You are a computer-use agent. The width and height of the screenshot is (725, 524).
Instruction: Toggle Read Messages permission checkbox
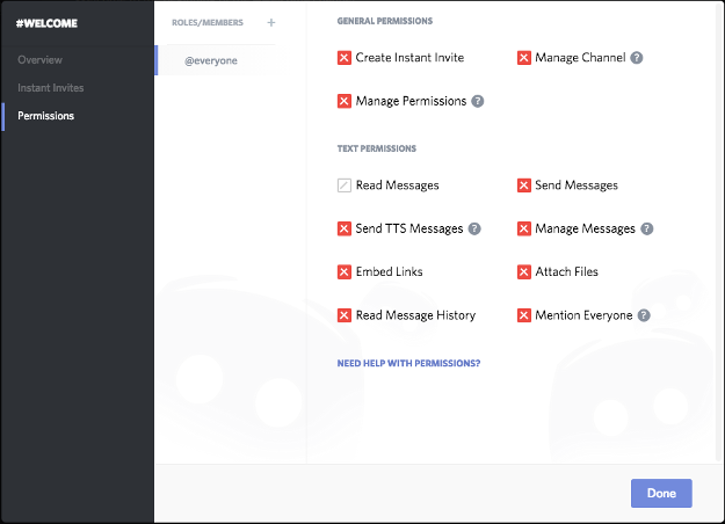(x=344, y=185)
